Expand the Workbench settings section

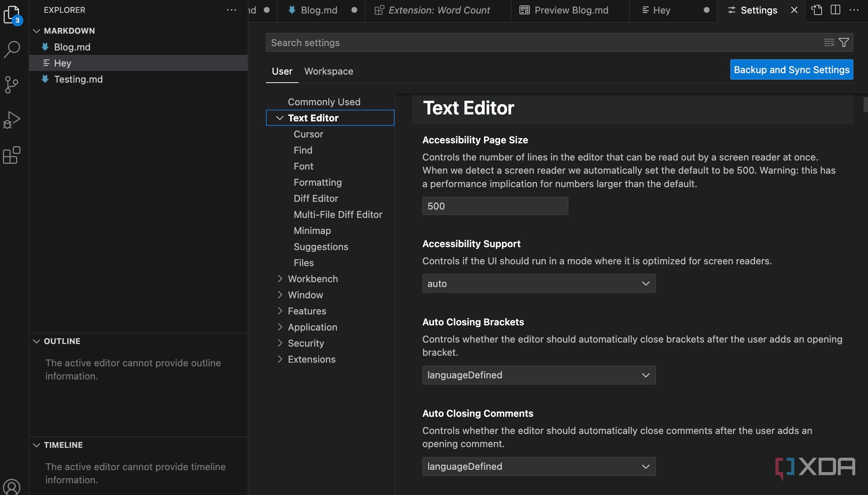tap(313, 279)
